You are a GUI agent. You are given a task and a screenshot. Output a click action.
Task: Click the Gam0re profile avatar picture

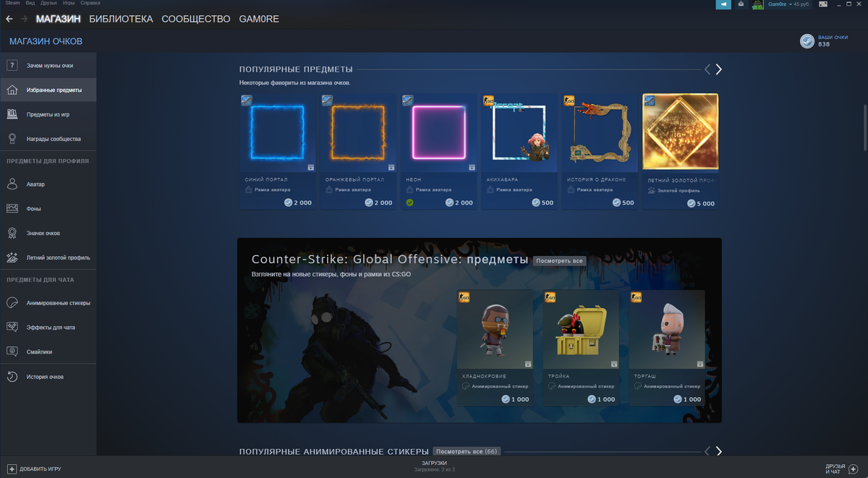(x=757, y=4)
